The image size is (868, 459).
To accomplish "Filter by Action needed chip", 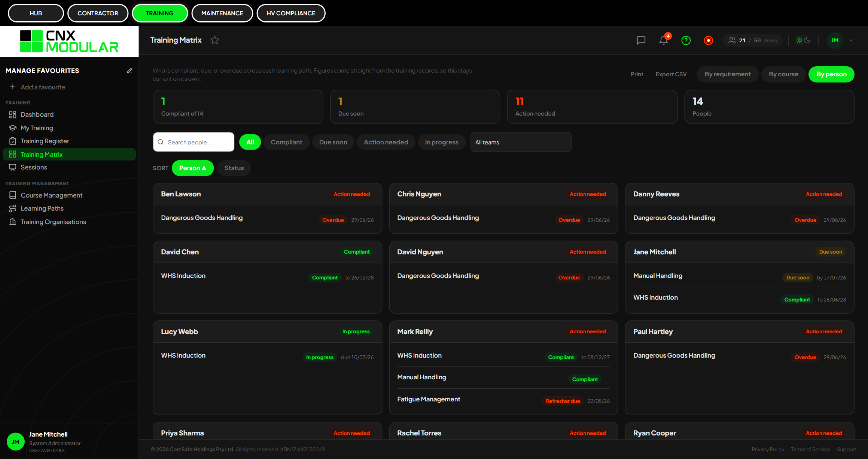I will click(x=386, y=142).
